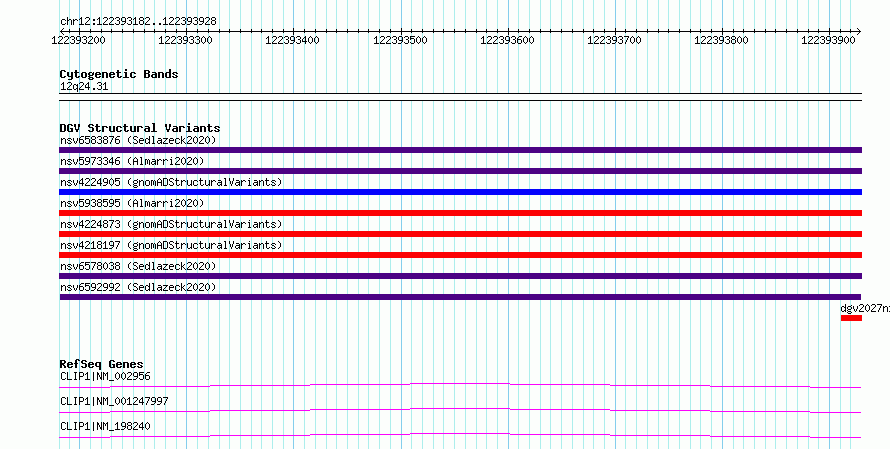This screenshot has height=449, width=890.
Task: Click ruler coordinate 122393900
Action: 828,40
